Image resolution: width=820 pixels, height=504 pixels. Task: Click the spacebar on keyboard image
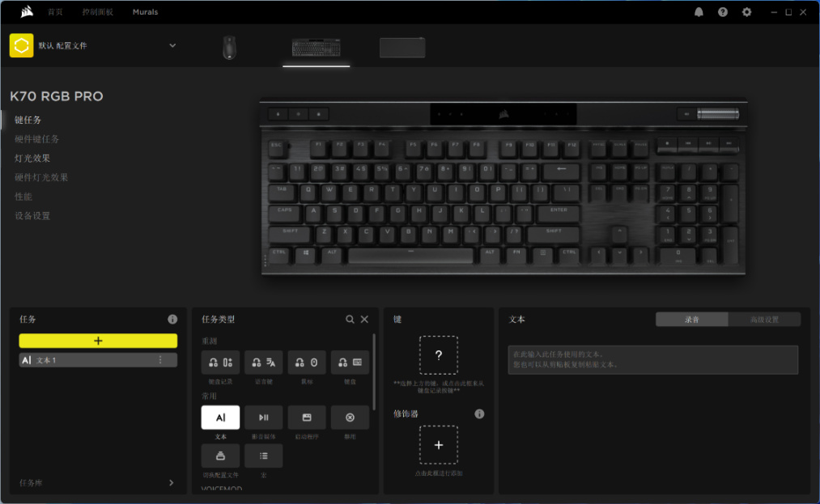(x=410, y=255)
